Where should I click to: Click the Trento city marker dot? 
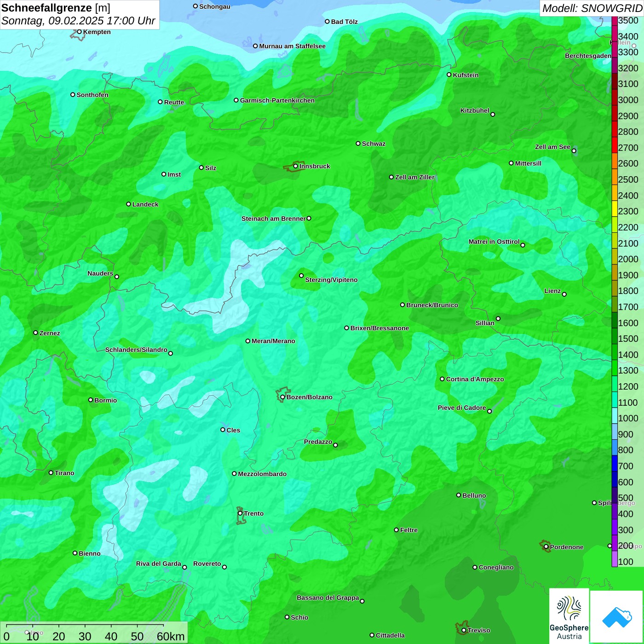pyautogui.click(x=240, y=513)
